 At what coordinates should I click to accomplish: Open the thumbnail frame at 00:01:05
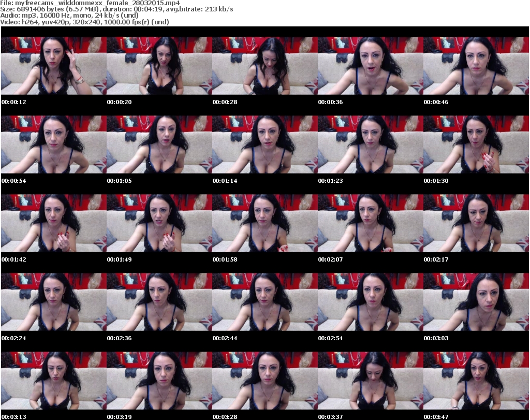click(159, 144)
